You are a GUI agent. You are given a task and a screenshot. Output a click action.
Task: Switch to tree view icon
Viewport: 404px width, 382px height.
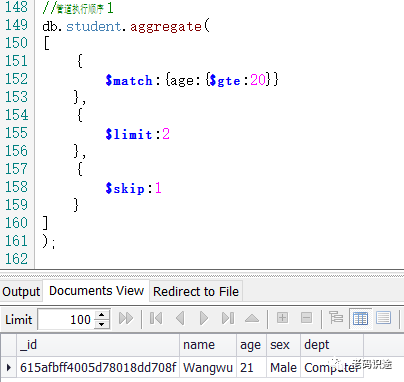(336, 318)
